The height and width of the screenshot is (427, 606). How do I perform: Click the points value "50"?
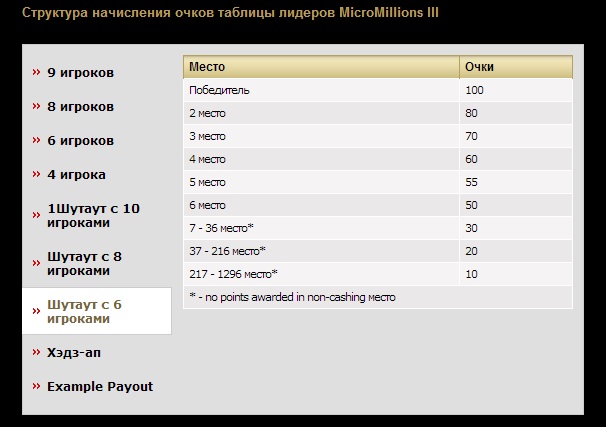(471, 205)
